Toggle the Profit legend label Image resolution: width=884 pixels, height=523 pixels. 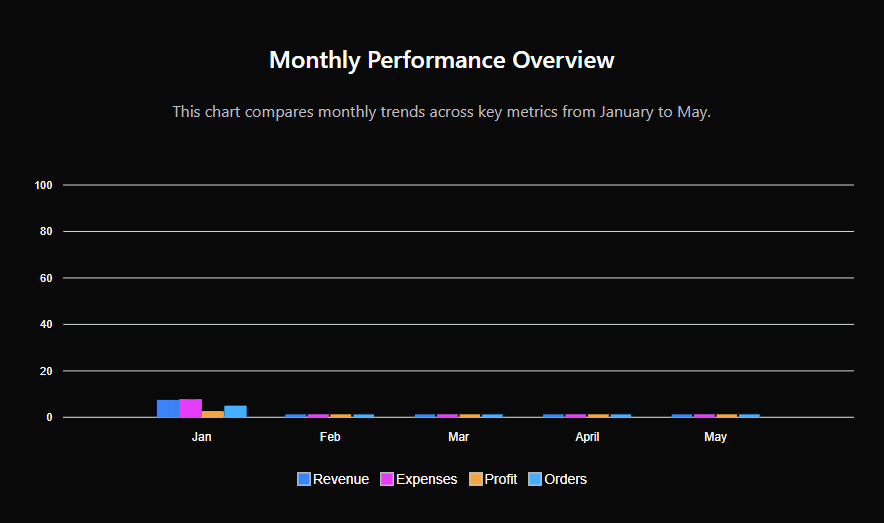[501, 479]
